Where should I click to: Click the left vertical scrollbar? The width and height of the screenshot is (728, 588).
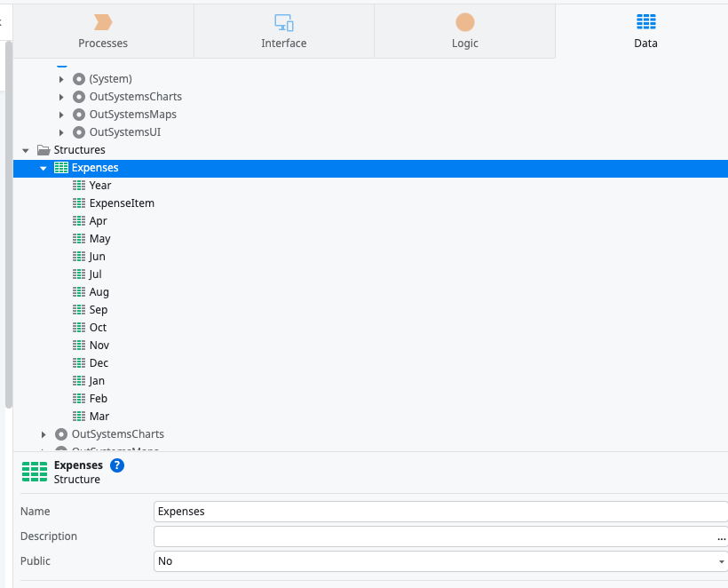click(8, 226)
